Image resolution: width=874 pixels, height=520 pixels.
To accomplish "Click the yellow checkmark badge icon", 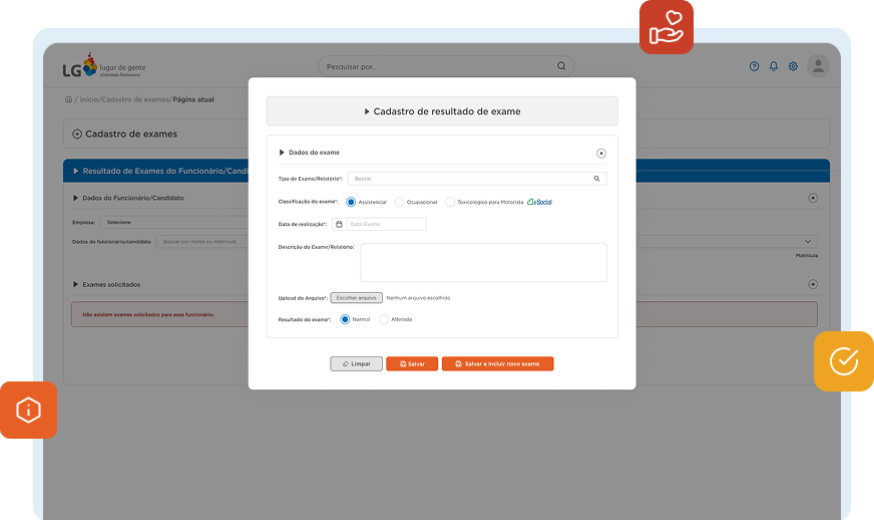I will 843,361.
